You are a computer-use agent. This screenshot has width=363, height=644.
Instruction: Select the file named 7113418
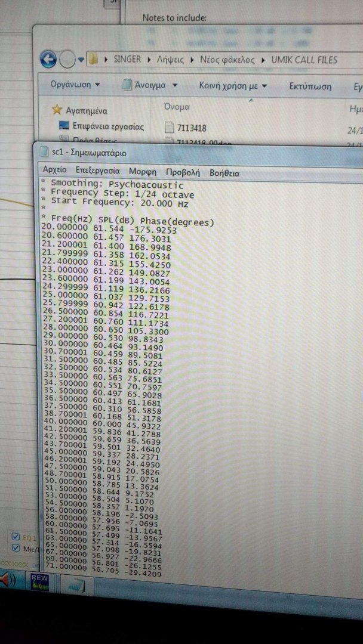tap(192, 129)
